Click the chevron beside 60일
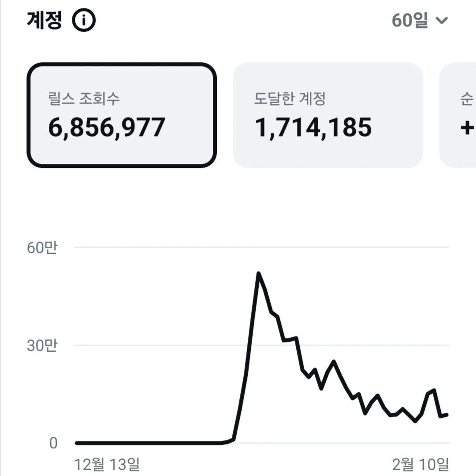 443,19
